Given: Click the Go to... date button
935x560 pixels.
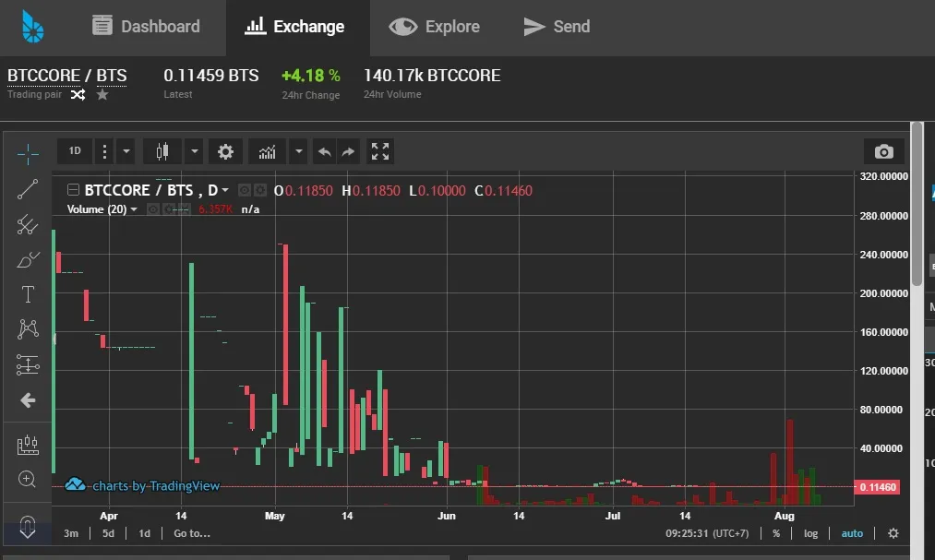Looking at the screenshot, I should pos(192,533).
